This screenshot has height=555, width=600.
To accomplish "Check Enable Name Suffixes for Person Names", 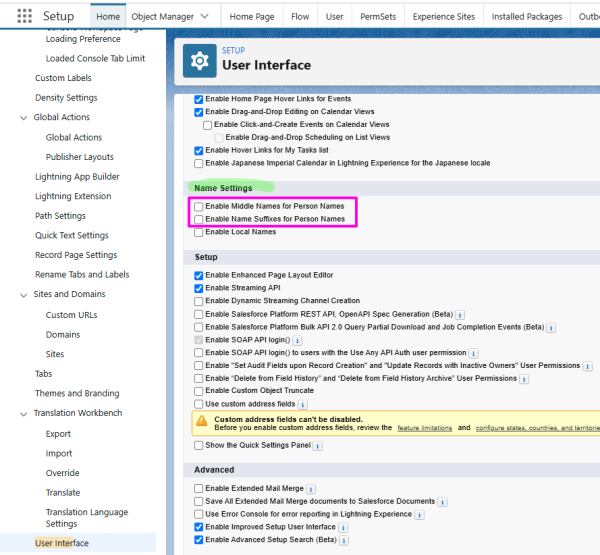I will coord(198,220).
